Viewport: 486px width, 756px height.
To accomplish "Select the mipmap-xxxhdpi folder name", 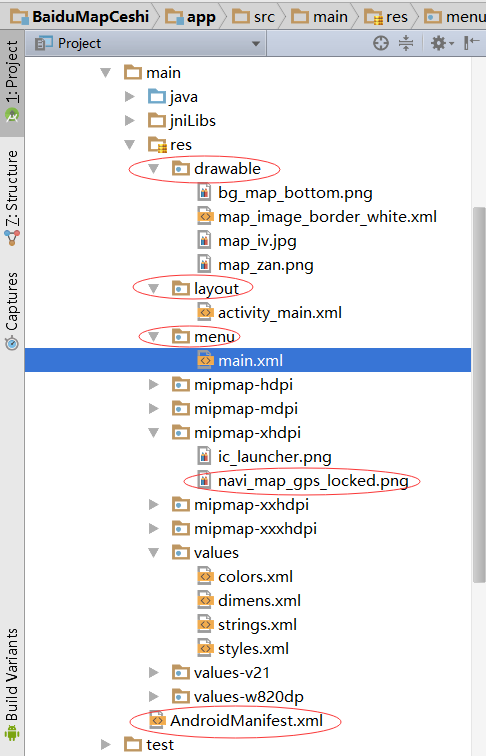I will click(255, 529).
